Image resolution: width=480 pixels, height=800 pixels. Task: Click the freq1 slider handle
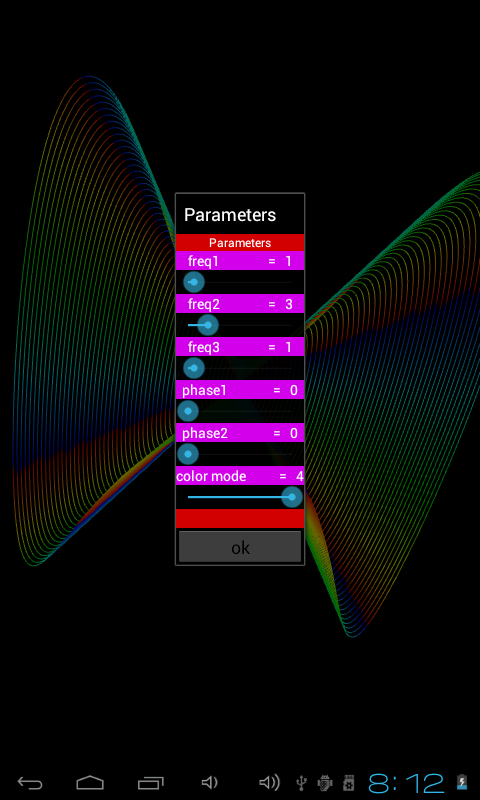(194, 282)
